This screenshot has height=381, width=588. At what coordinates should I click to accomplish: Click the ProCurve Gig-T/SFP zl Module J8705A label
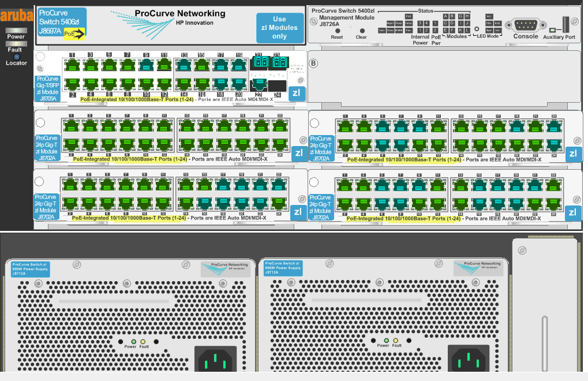tap(48, 89)
